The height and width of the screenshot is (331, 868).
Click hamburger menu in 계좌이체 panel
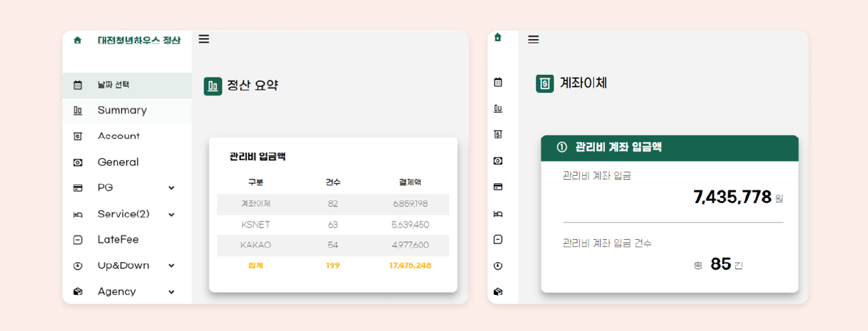(x=533, y=39)
